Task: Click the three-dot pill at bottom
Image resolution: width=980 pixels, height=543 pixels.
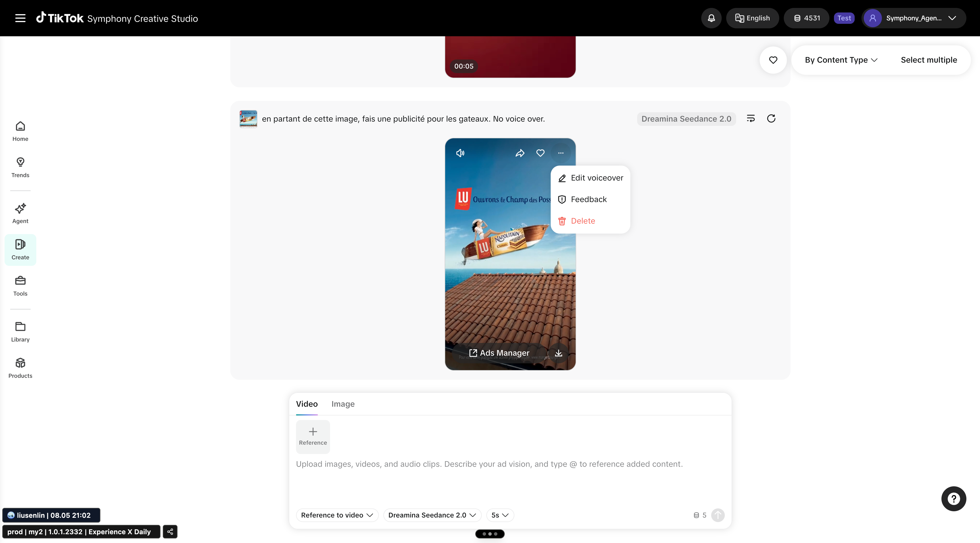Action: (490, 534)
